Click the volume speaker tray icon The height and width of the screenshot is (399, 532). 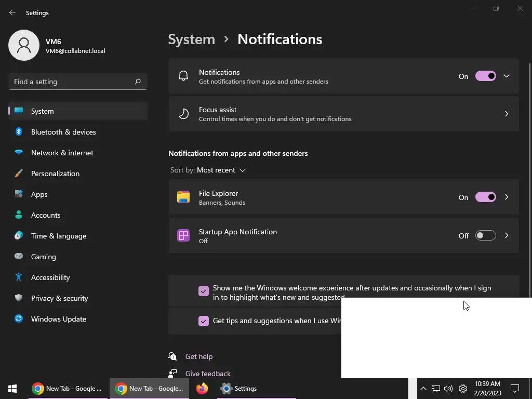[x=448, y=389]
